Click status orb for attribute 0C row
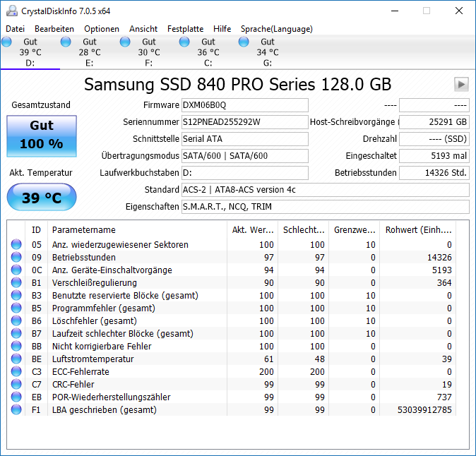 pyautogui.click(x=16, y=270)
